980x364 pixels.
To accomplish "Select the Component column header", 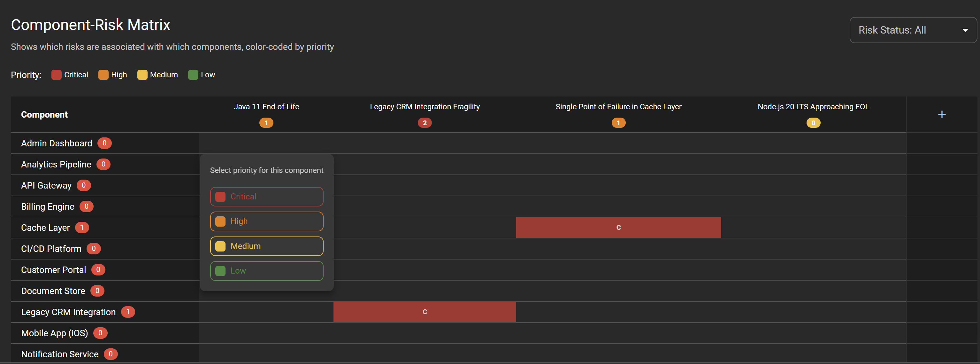I will [x=44, y=114].
